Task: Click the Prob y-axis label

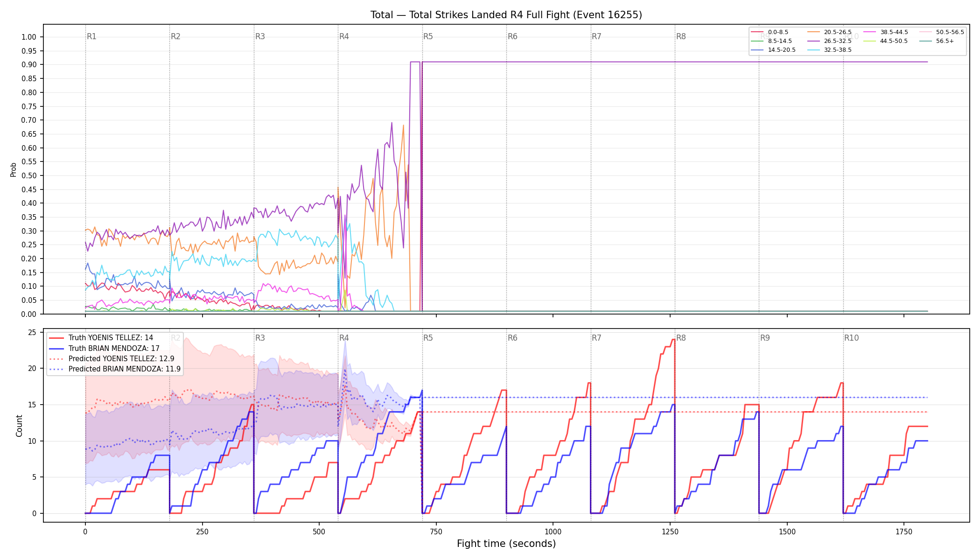Action: tap(14, 170)
